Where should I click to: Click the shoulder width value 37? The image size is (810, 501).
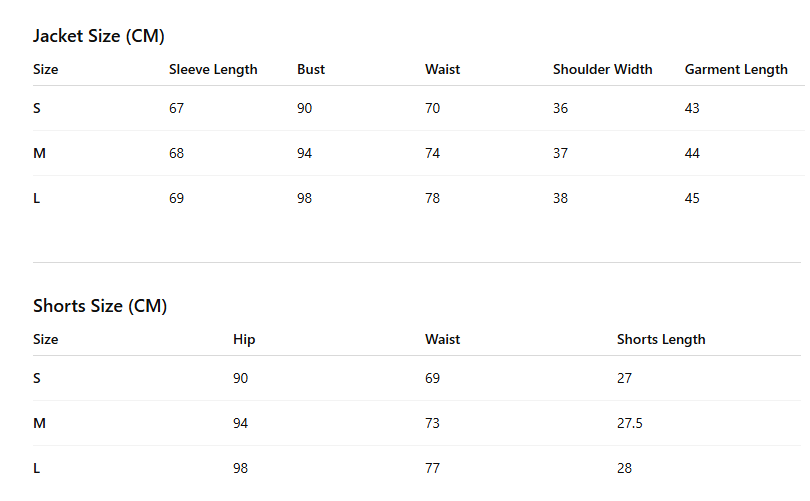click(x=560, y=153)
